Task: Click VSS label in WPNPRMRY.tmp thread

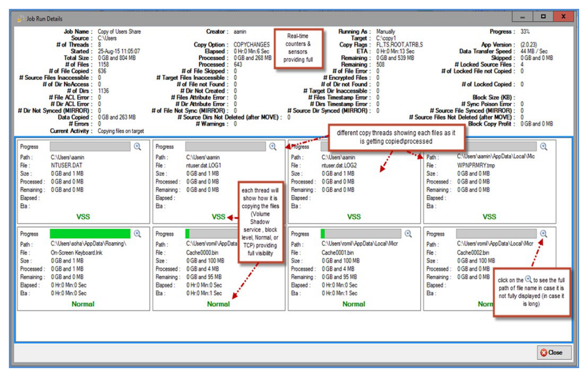Action: pyautogui.click(x=489, y=216)
